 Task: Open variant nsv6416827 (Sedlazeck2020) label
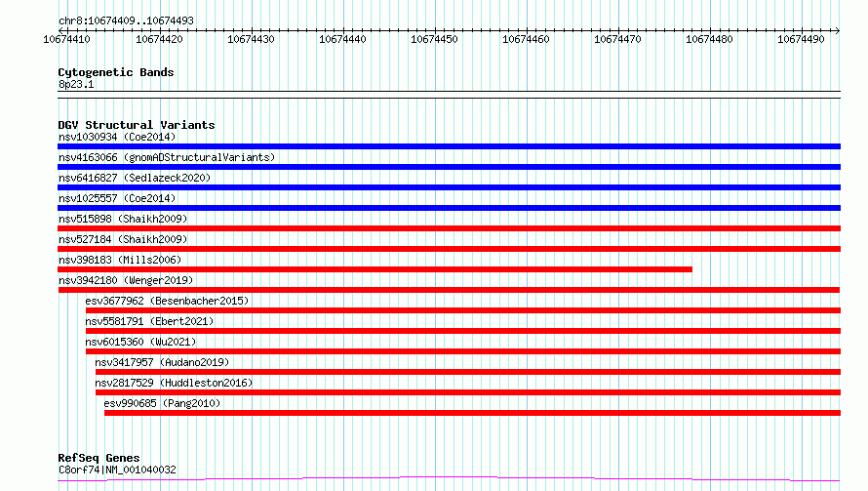pyautogui.click(x=135, y=178)
